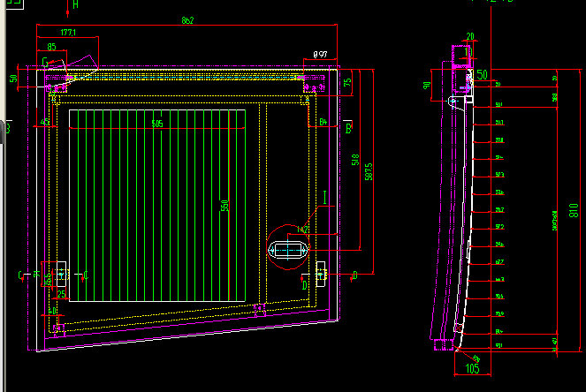Select the 75 dimension at top right
Image resolution: width=586 pixels, height=392 pixels.
point(347,82)
